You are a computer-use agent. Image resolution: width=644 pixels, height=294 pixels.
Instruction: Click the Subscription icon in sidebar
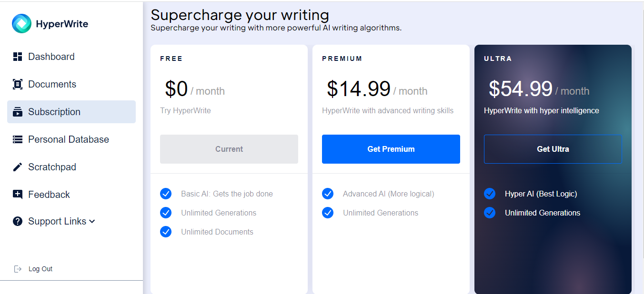pyautogui.click(x=18, y=112)
